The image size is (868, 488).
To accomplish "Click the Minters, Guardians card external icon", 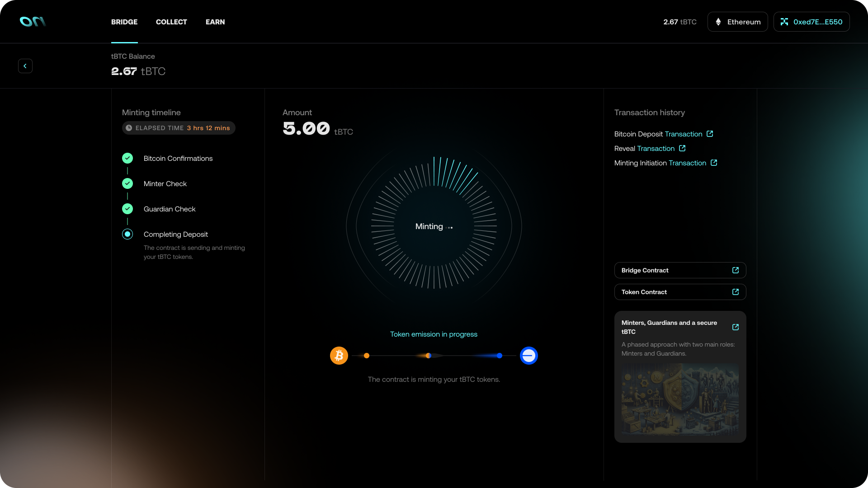I will click(x=736, y=327).
